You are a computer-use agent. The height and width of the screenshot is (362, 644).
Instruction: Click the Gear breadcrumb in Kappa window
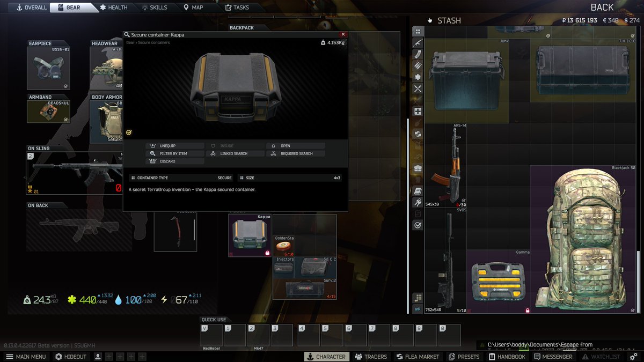coord(130,42)
